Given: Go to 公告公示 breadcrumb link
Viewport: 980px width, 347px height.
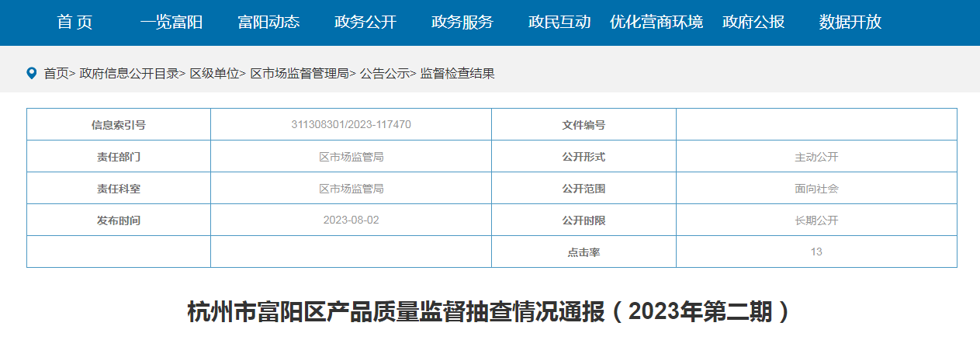Looking at the screenshot, I should click(385, 74).
